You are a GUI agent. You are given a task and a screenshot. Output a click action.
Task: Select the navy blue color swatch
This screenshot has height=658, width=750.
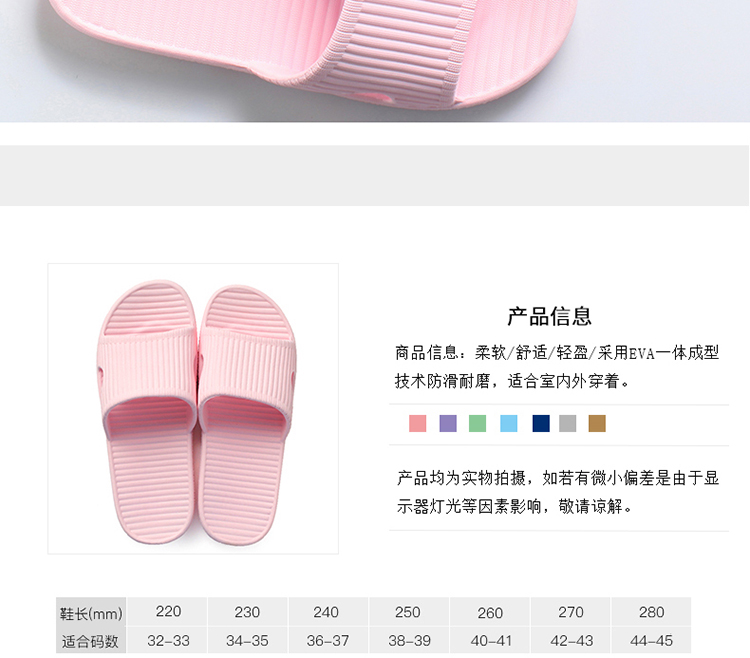(541, 423)
